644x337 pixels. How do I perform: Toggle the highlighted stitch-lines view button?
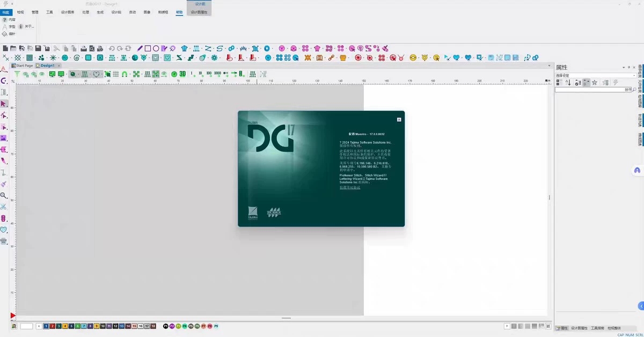click(84, 74)
